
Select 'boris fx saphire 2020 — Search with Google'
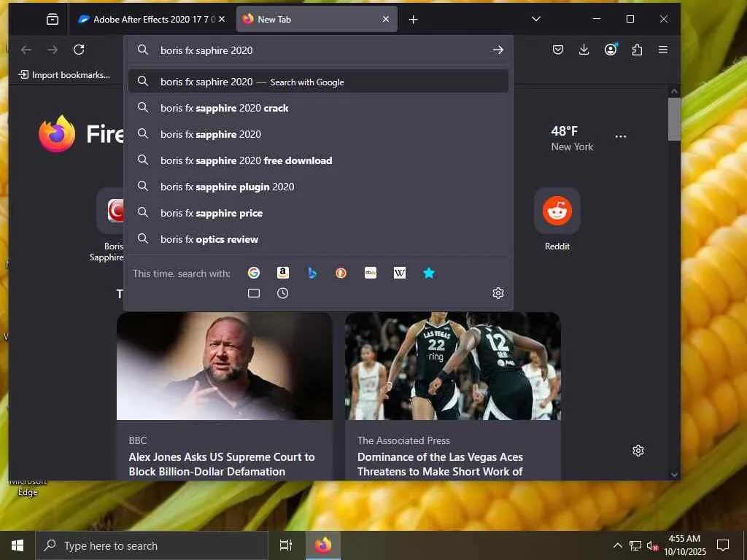click(318, 82)
